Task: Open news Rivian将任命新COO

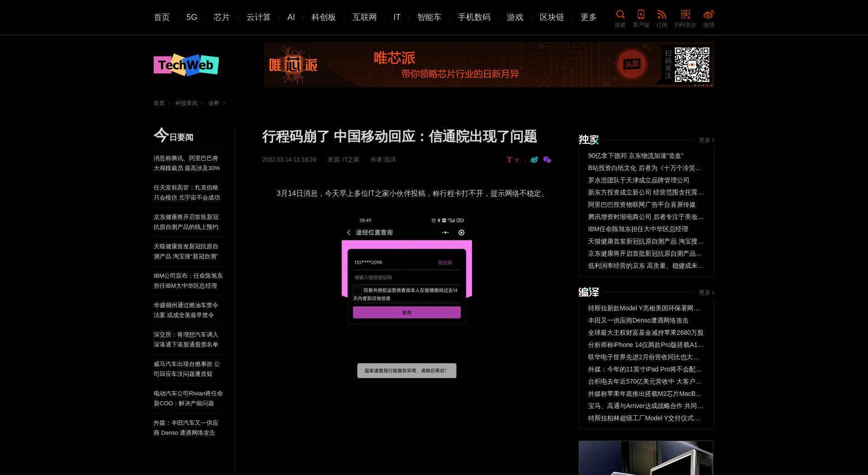Action: (x=188, y=399)
